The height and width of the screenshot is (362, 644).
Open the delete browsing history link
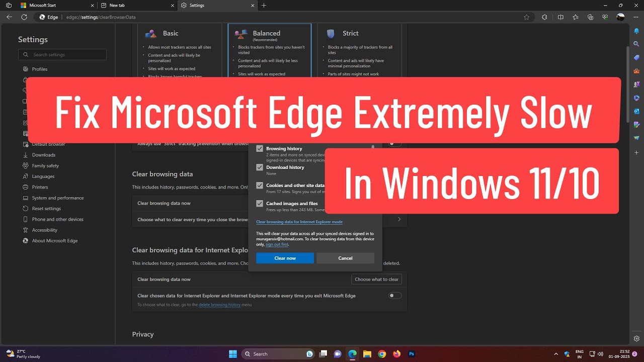pos(219,305)
